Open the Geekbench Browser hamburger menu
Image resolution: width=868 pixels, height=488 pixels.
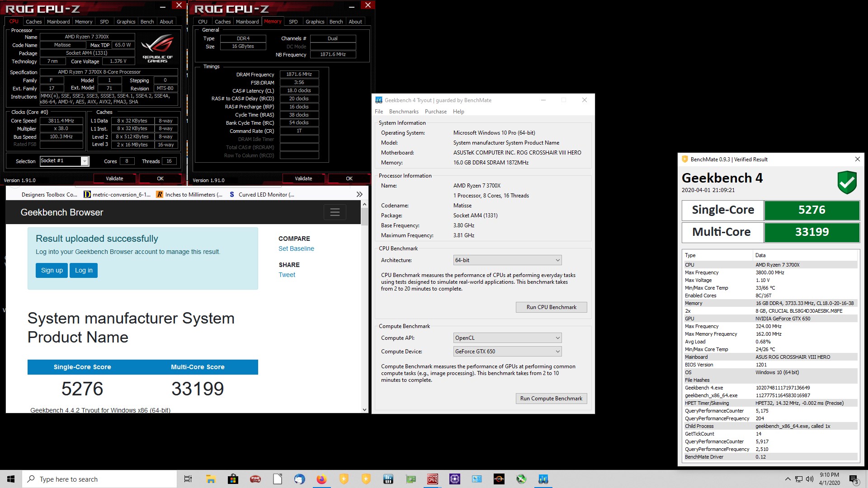335,212
